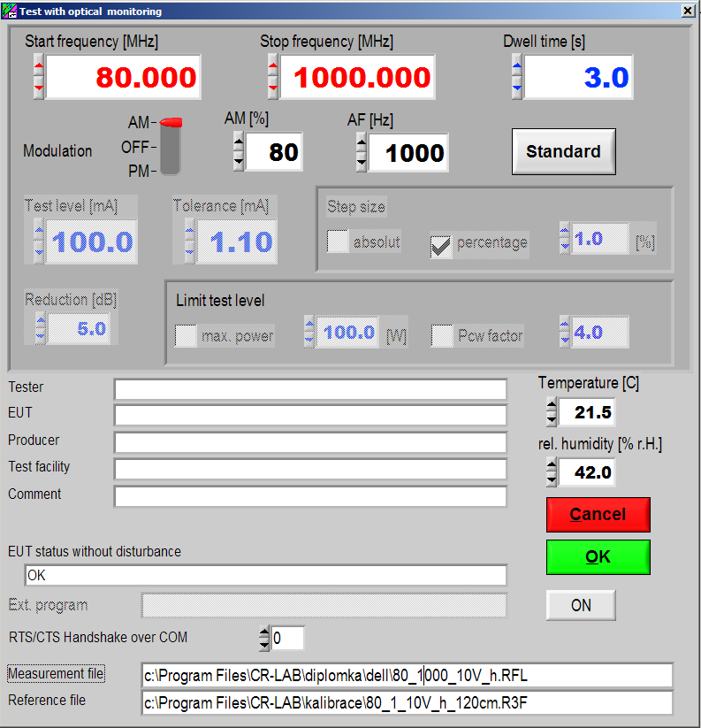Increase Stop frequency using up arrow
The width and height of the screenshot is (701, 728).
coord(273,65)
